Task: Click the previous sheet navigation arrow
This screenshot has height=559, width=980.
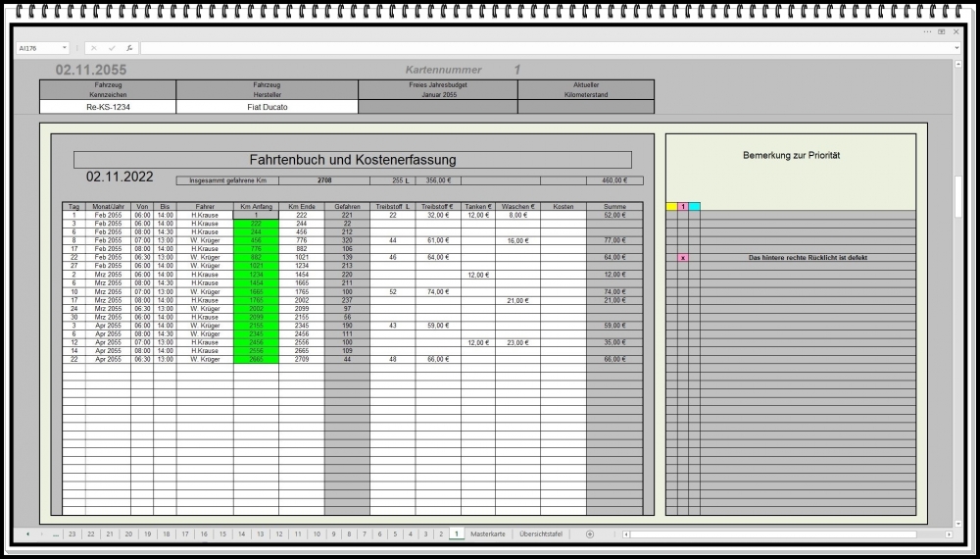Action: pos(27,534)
